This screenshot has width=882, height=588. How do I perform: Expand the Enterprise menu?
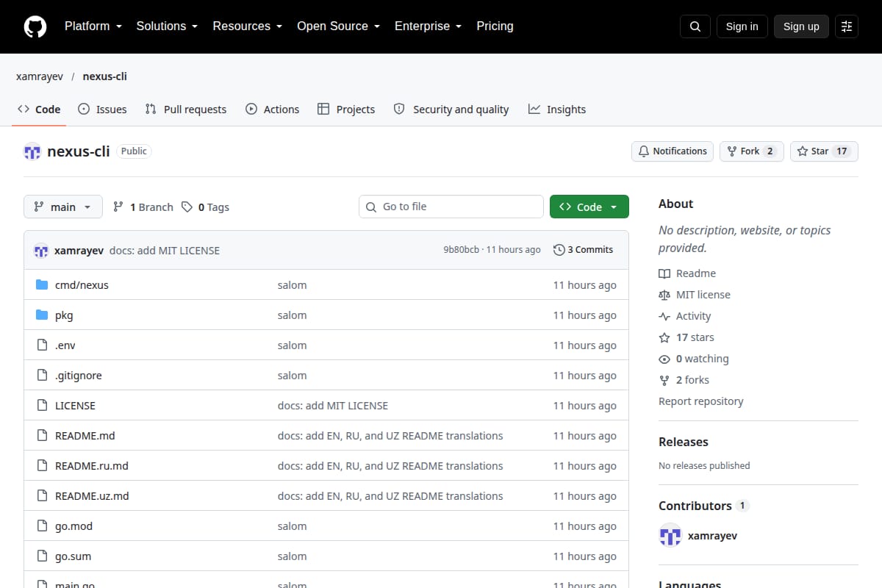429,26
